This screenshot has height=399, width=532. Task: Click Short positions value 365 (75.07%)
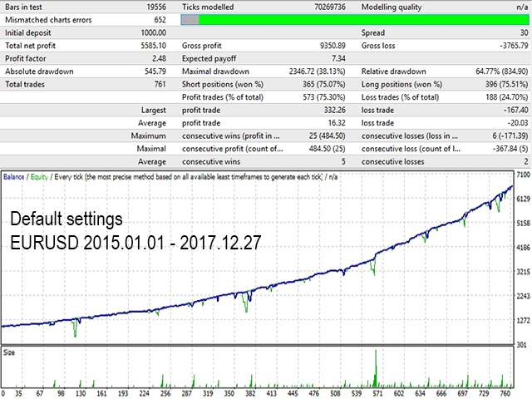coord(324,84)
